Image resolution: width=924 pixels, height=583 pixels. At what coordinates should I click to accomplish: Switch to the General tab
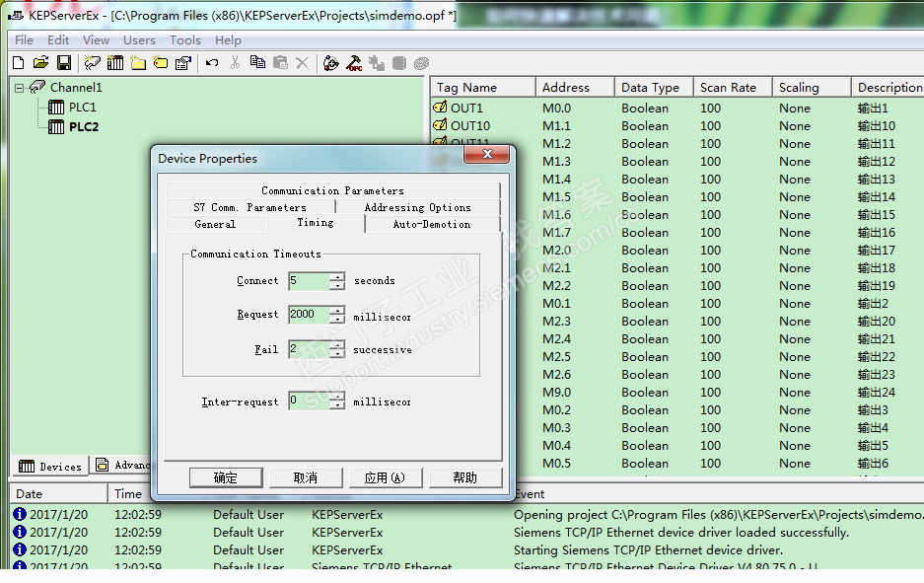click(x=216, y=224)
